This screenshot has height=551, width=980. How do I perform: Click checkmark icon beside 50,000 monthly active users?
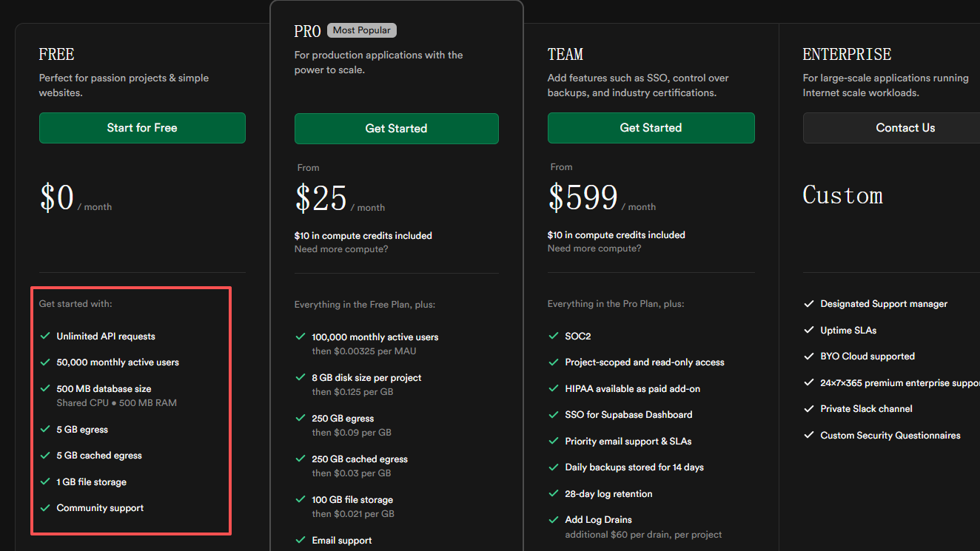click(46, 362)
